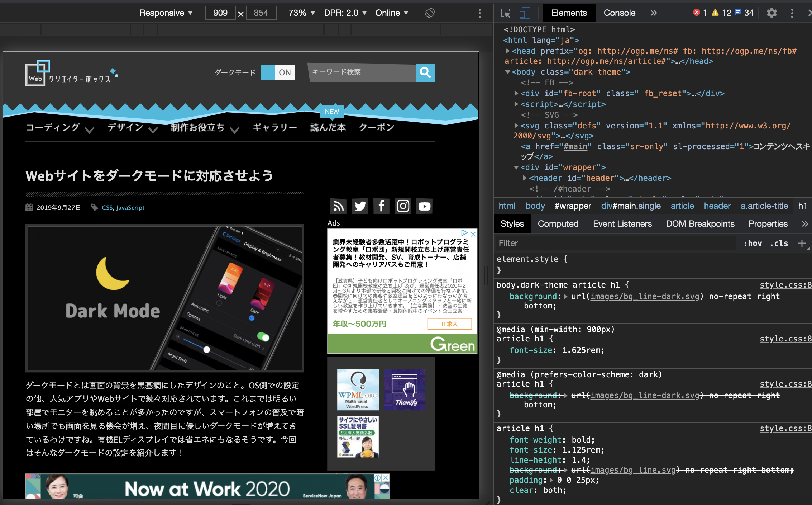Click the viewport width field showing 909
The image size is (812, 505).
220,13
